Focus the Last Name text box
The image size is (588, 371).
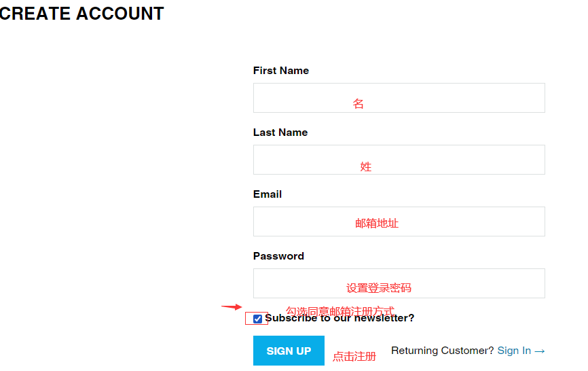click(x=399, y=160)
